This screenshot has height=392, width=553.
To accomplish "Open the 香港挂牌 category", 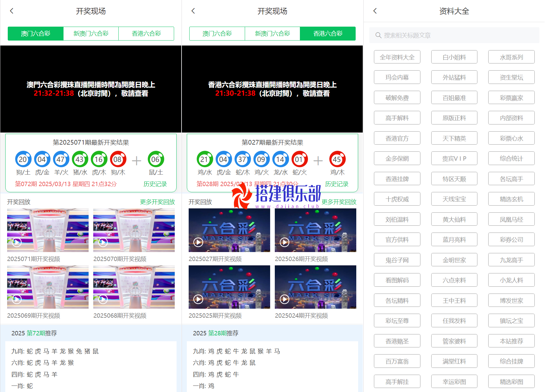I will [397, 179].
